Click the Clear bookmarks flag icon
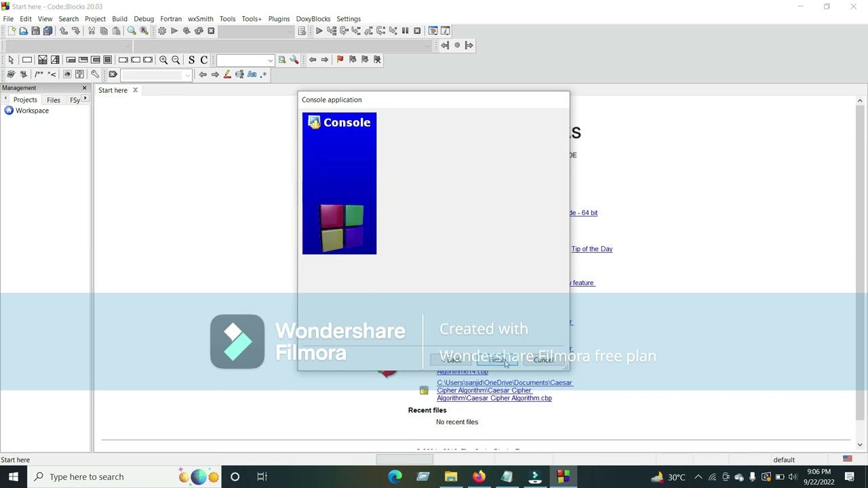 pos(378,60)
